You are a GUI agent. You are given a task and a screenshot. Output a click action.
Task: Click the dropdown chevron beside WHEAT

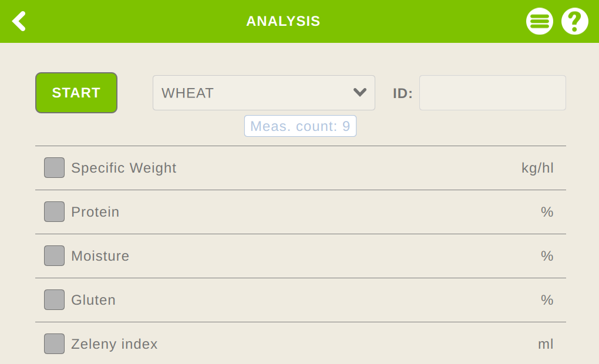pyautogui.click(x=360, y=92)
